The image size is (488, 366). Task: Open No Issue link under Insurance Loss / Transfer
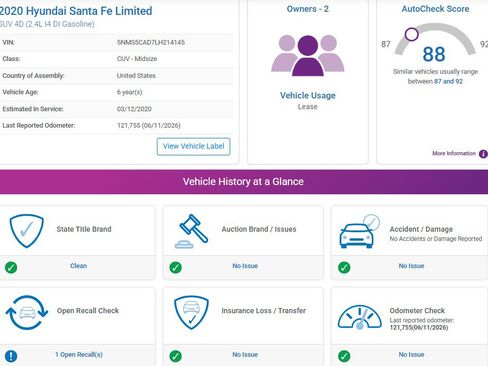pos(245,354)
